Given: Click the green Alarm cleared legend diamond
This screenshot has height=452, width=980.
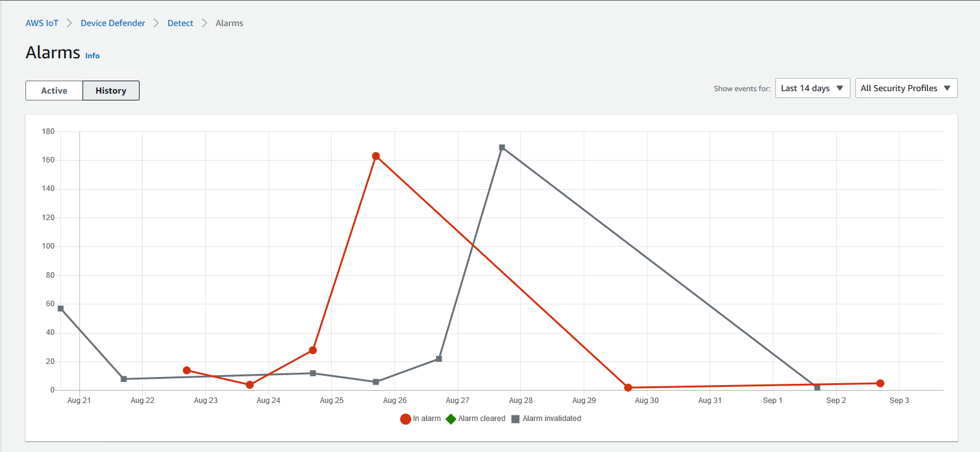Looking at the screenshot, I should click(450, 419).
